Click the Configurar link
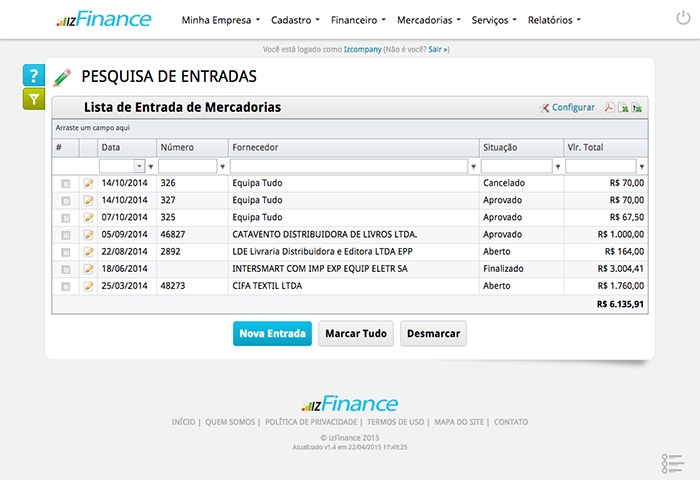 [572, 108]
